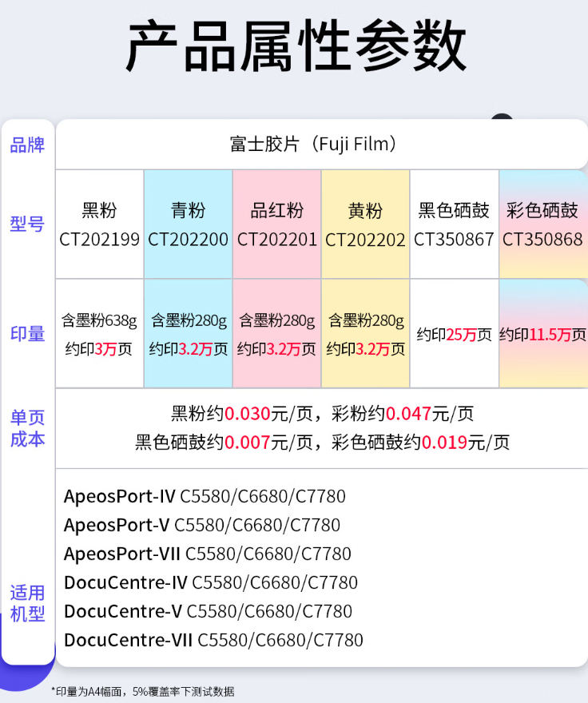Select the 印量 row label
588x703 pixels.
tap(28, 334)
